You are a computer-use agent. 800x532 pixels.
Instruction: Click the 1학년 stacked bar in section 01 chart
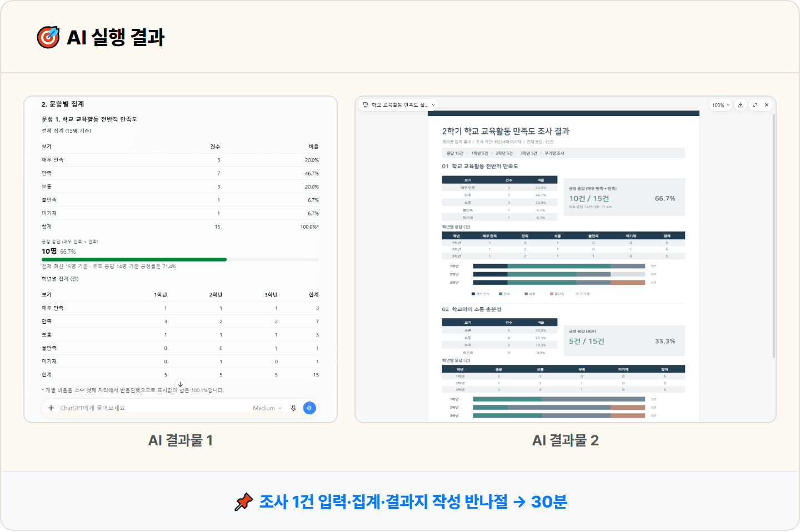pyautogui.click(x=559, y=266)
